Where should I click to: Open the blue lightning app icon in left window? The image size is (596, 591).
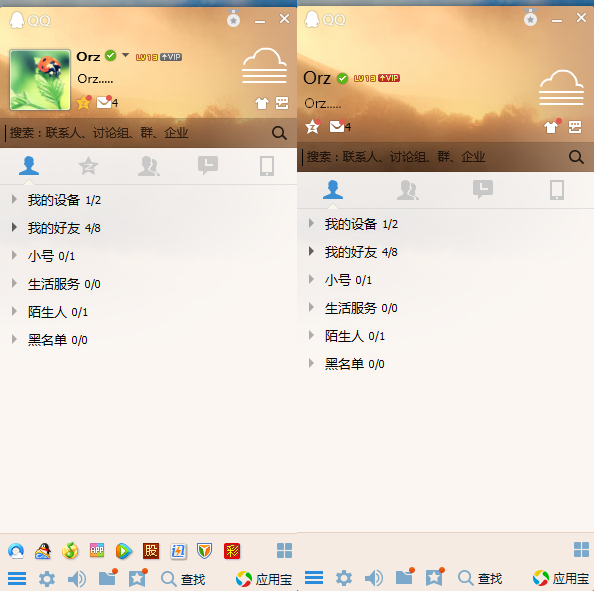tap(178, 551)
